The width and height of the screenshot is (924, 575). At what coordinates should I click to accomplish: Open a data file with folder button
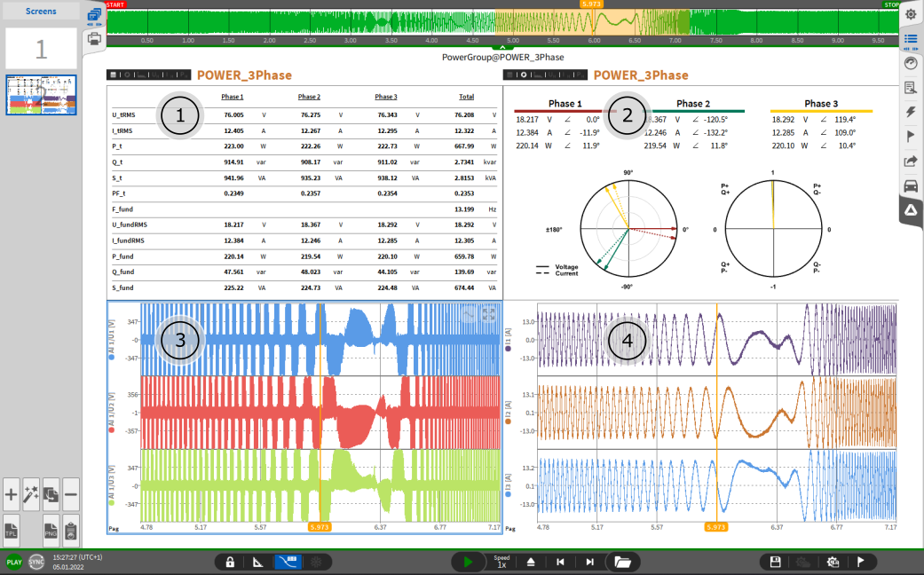622,562
